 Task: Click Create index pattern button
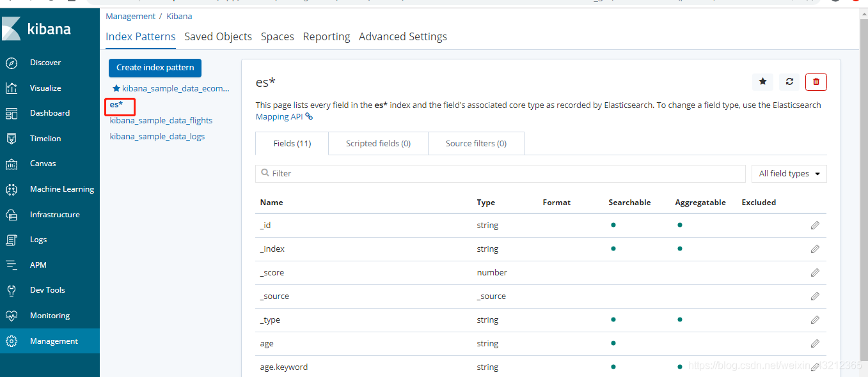[x=155, y=68]
